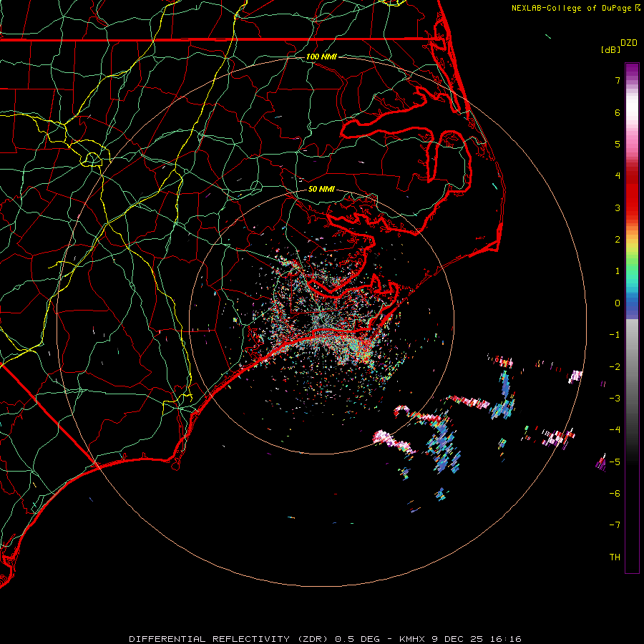Click the 7 value on color scale
The image size is (644, 644).
(x=618, y=80)
